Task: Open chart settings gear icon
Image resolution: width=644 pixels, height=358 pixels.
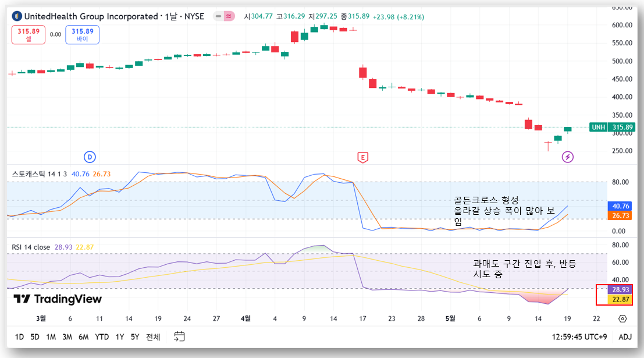Action: pos(622,318)
